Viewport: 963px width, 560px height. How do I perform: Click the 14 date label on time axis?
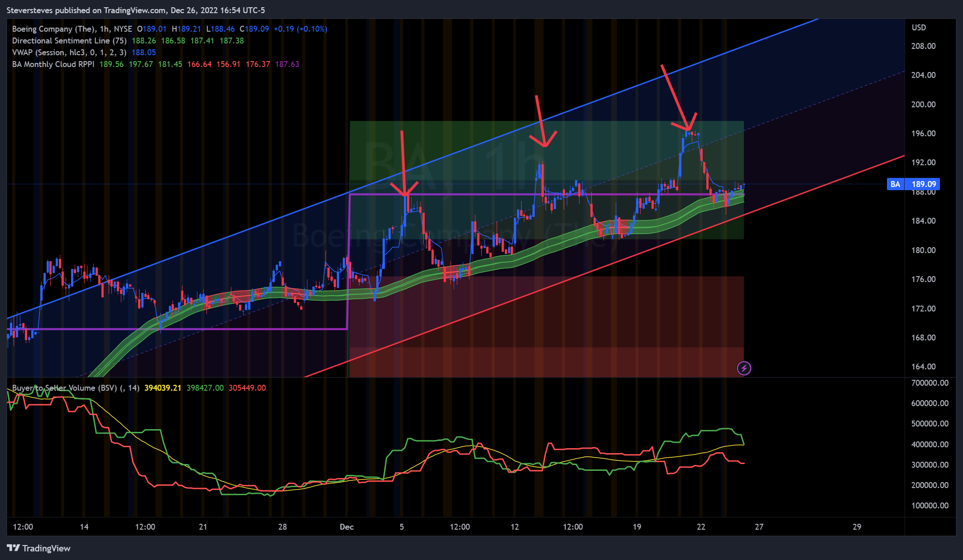[84, 527]
